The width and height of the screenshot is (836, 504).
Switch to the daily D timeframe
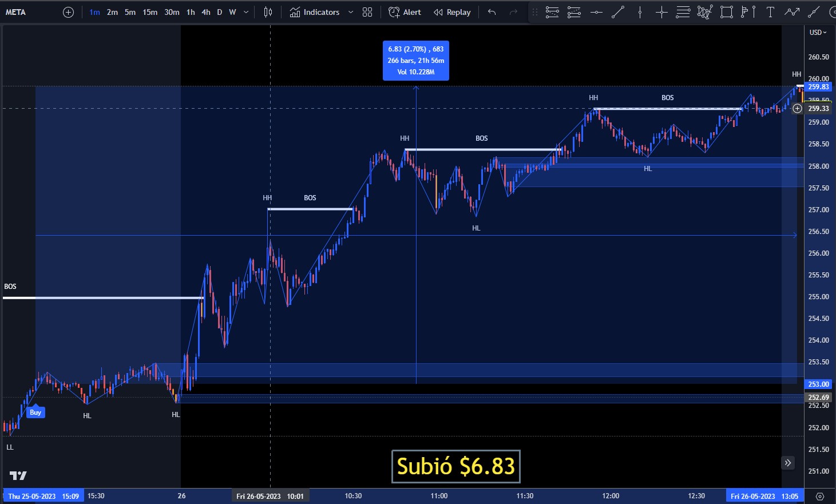click(219, 12)
